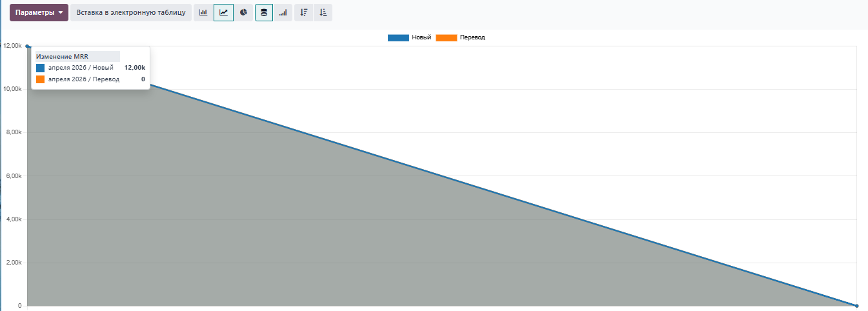Click the 10,00k axis label

point(13,89)
